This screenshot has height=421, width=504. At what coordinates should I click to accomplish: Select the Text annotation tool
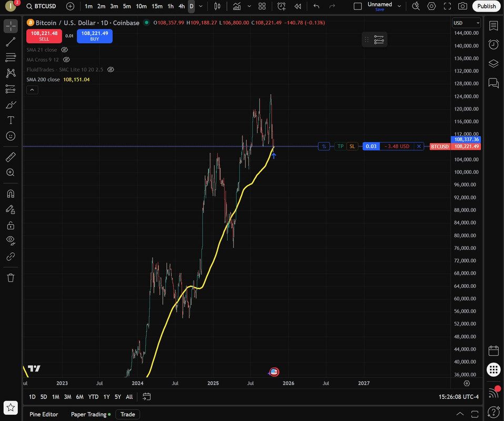(x=11, y=121)
